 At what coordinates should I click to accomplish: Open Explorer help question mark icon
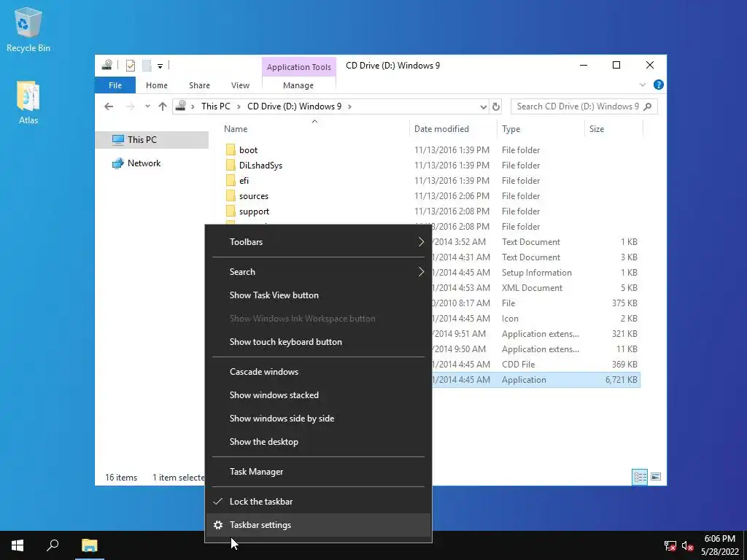pos(659,85)
